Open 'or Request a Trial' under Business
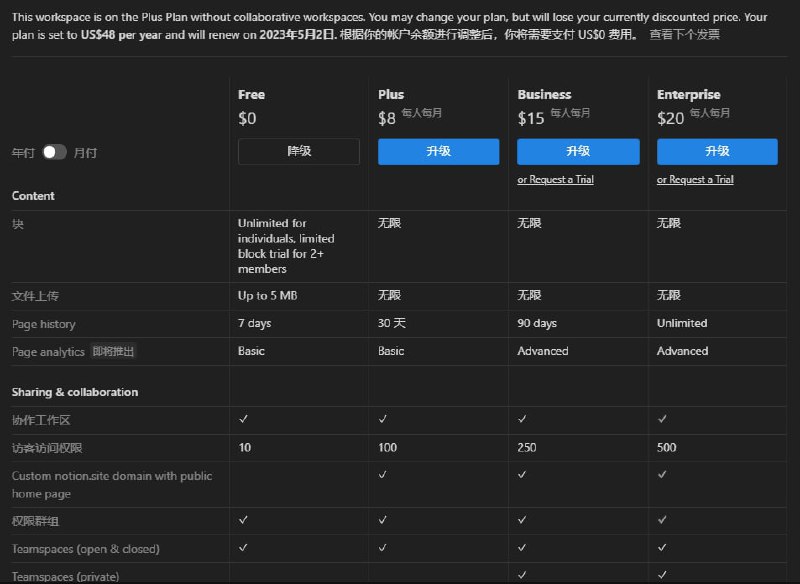The height and width of the screenshot is (584, 800). [556, 180]
